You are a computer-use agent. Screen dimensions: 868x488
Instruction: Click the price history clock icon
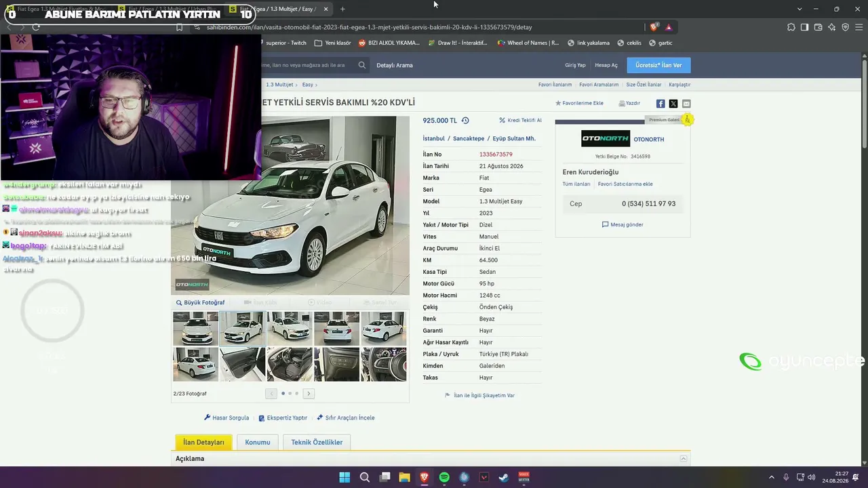(x=465, y=121)
